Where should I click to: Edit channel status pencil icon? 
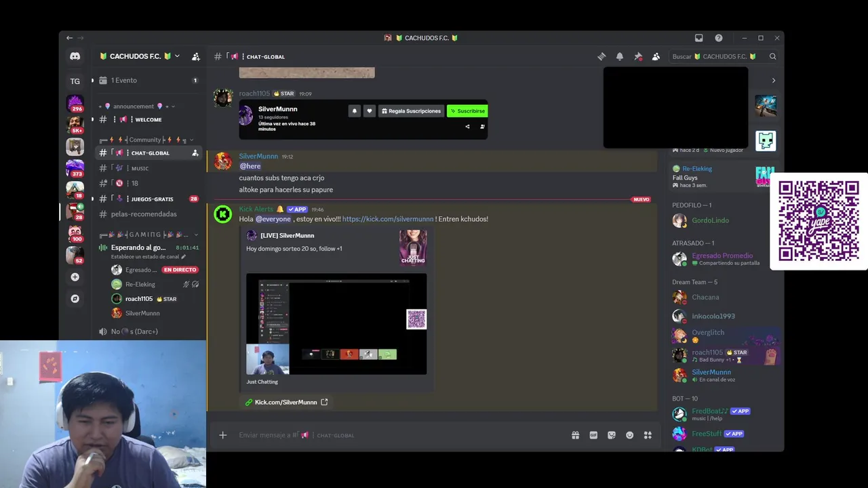183,257
